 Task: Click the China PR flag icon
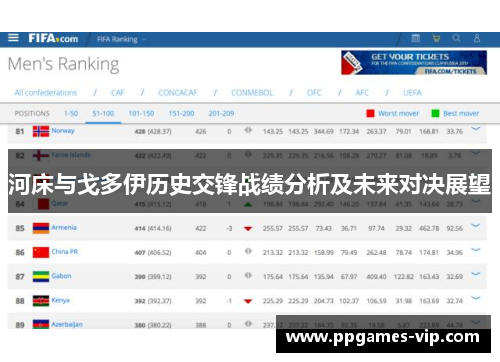pyautogui.click(x=41, y=252)
